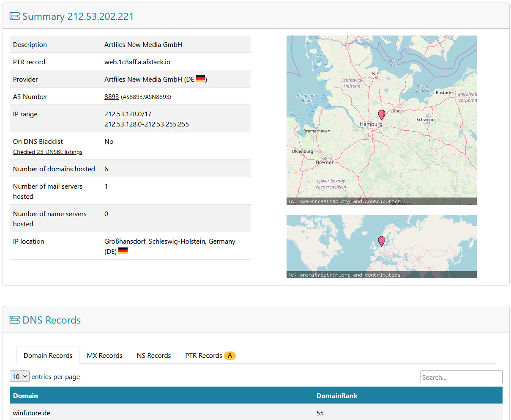Switch to the NS Records tab
Viewport: 511px width, 420px height.
(x=154, y=355)
